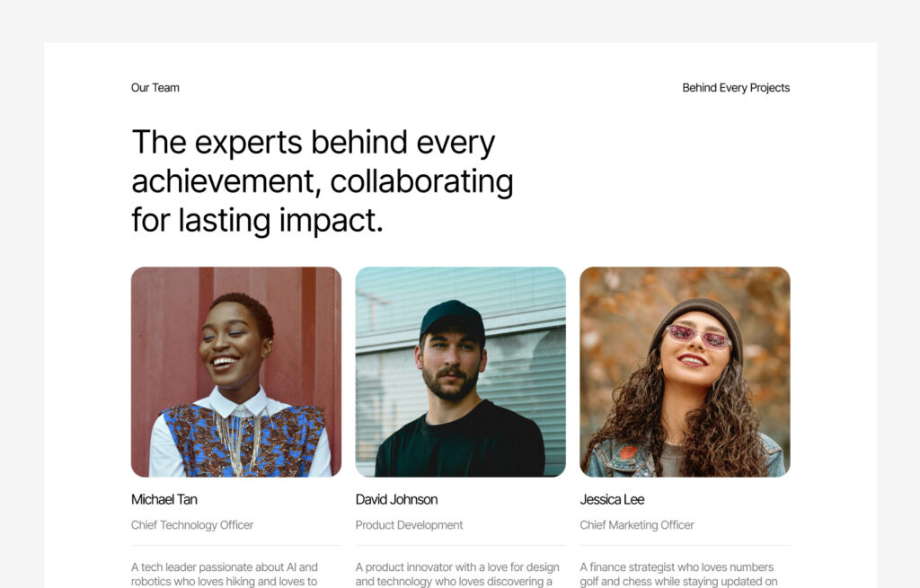Screen dimensions: 920x588
Task: Open Jessica Lee's profile photo
Action: pyautogui.click(x=685, y=372)
